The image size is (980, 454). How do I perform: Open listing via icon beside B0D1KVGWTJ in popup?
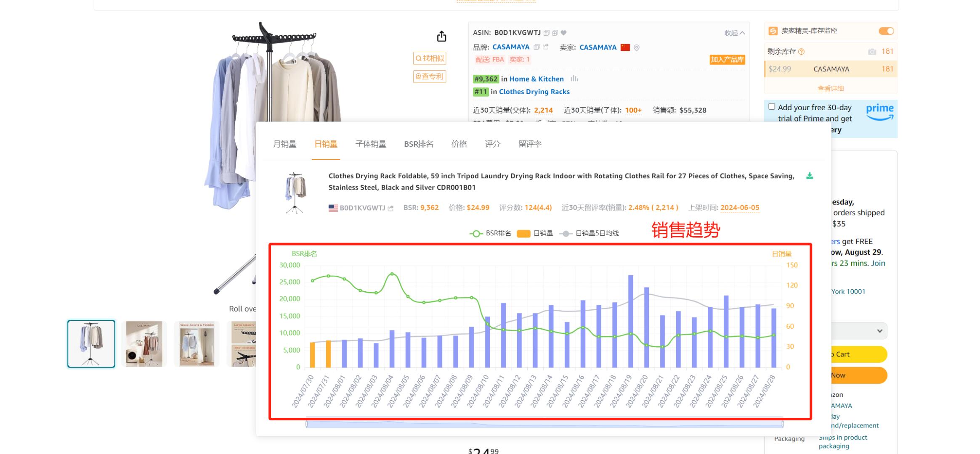(x=390, y=208)
